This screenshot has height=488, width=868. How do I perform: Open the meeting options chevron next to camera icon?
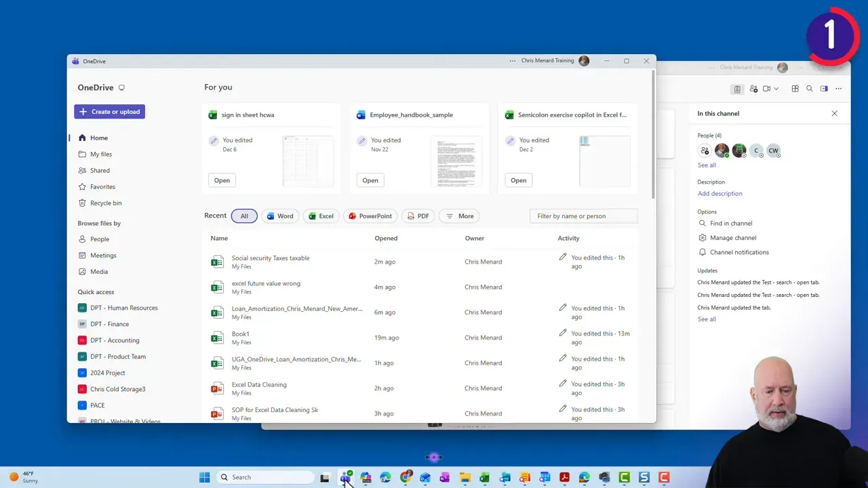(776, 89)
